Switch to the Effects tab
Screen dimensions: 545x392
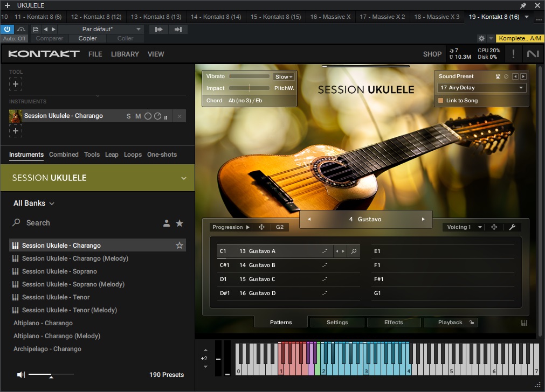[394, 323]
